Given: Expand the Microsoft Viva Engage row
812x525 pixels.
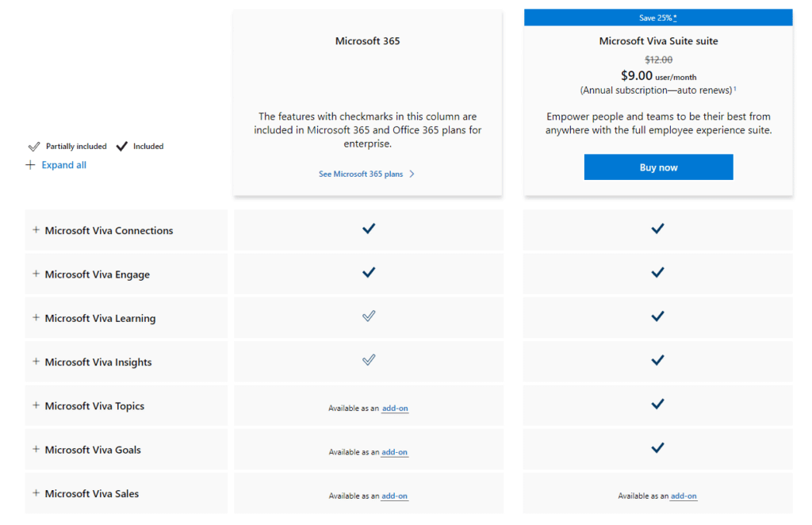Looking at the screenshot, I should click(x=36, y=274).
